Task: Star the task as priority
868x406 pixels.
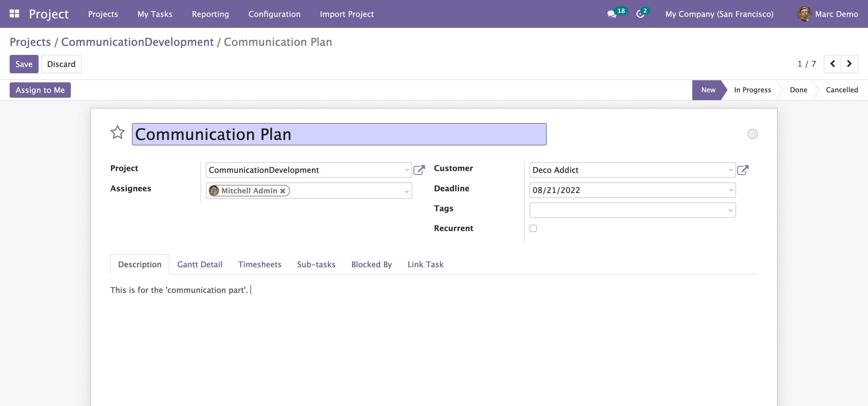Action: point(117,132)
